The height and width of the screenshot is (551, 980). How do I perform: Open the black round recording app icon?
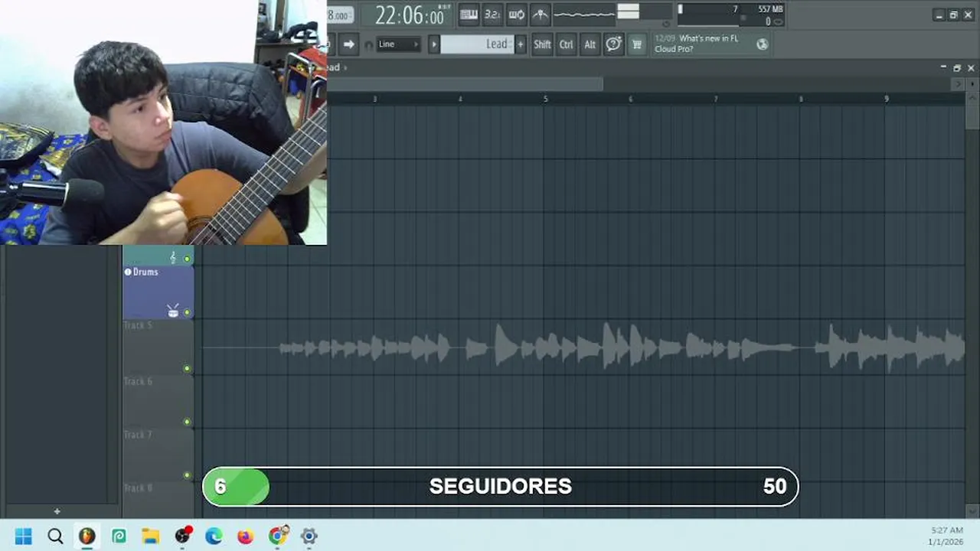click(x=182, y=536)
